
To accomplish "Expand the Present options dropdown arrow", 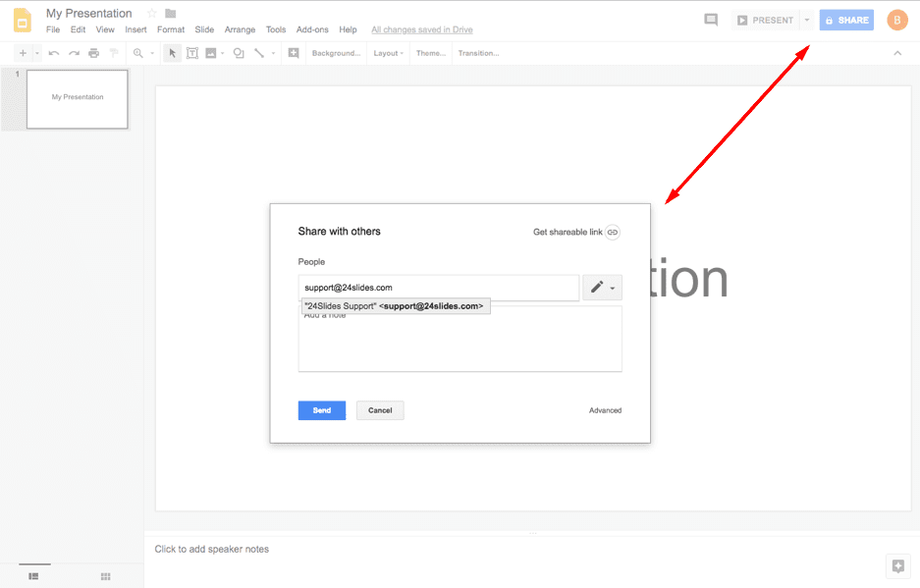I will click(x=807, y=20).
